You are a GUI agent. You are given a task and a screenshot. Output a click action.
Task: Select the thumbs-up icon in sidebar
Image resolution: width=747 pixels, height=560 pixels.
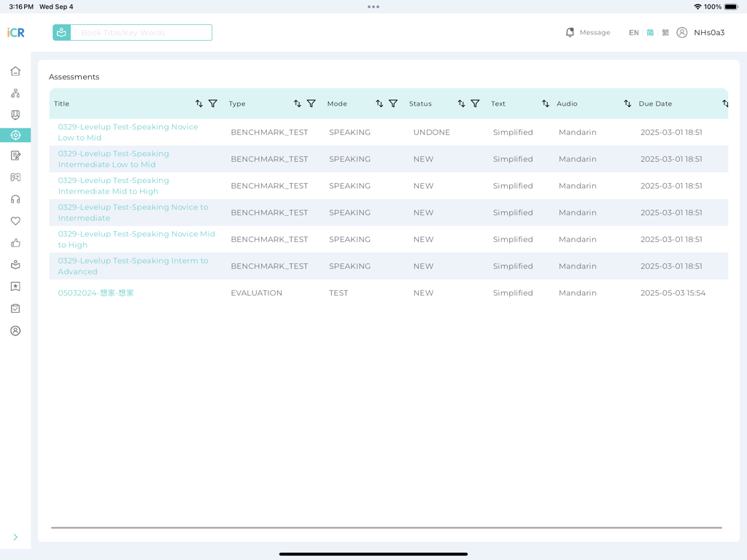(x=15, y=243)
